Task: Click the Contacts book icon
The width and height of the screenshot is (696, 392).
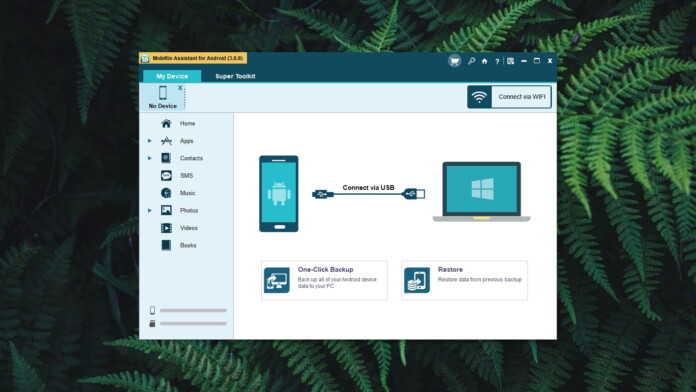Action: point(166,158)
